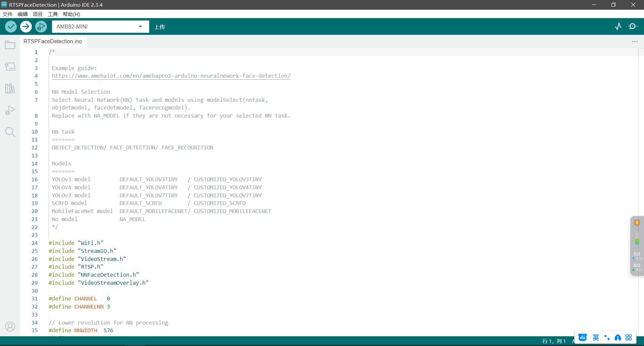Click the 行 1, 列 1 cursor position status
This screenshot has width=644, height=346.
[x=554, y=341]
